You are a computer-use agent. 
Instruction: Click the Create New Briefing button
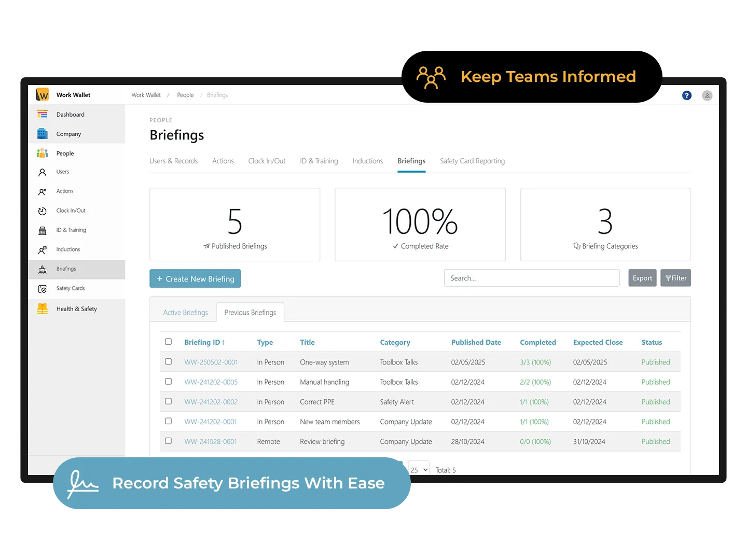pos(195,278)
